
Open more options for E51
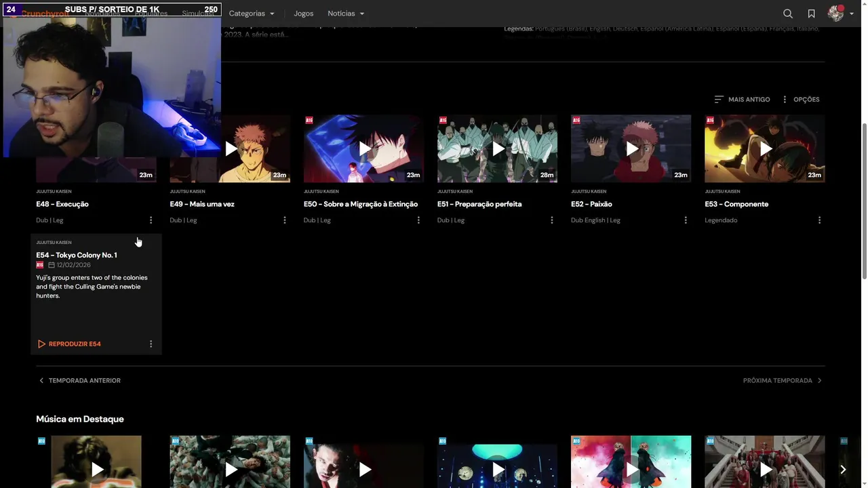pos(552,220)
